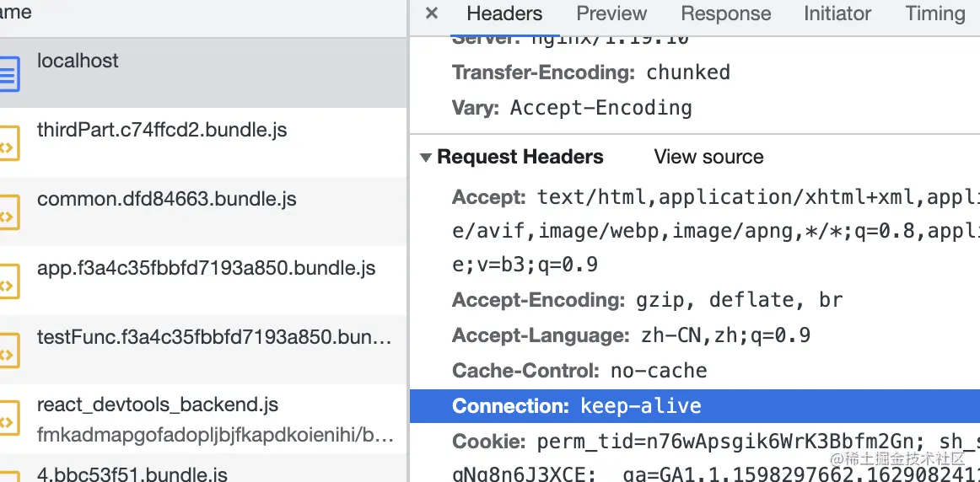Image resolution: width=980 pixels, height=482 pixels.
Task: Click the Cache-Control no-cache header
Action: tap(579, 371)
